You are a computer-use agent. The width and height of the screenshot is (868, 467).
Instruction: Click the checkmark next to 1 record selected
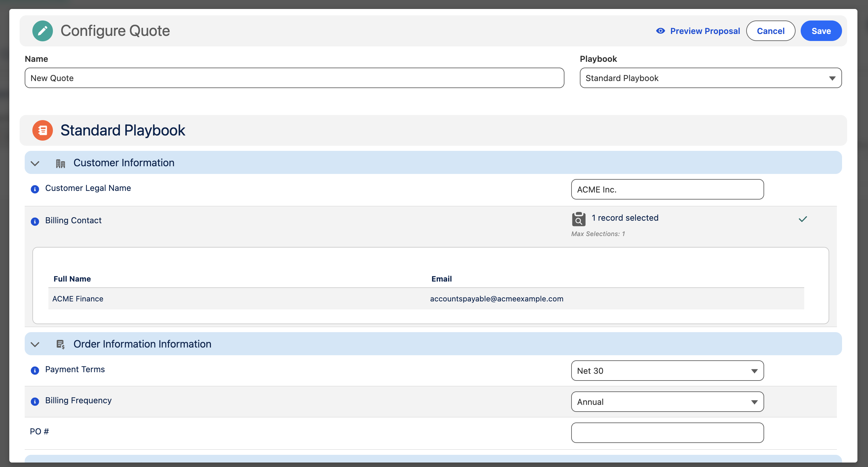pyautogui.click(x=803, y=219)
